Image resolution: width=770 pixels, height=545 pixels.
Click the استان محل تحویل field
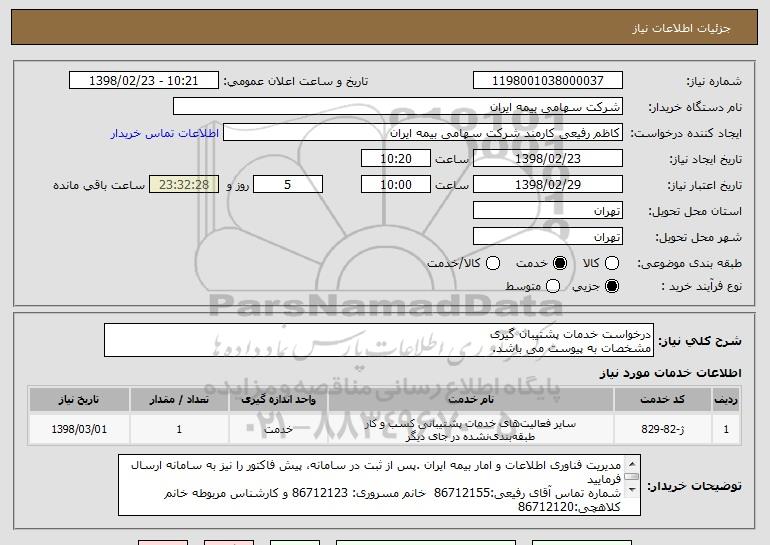(x=548, y=211)
